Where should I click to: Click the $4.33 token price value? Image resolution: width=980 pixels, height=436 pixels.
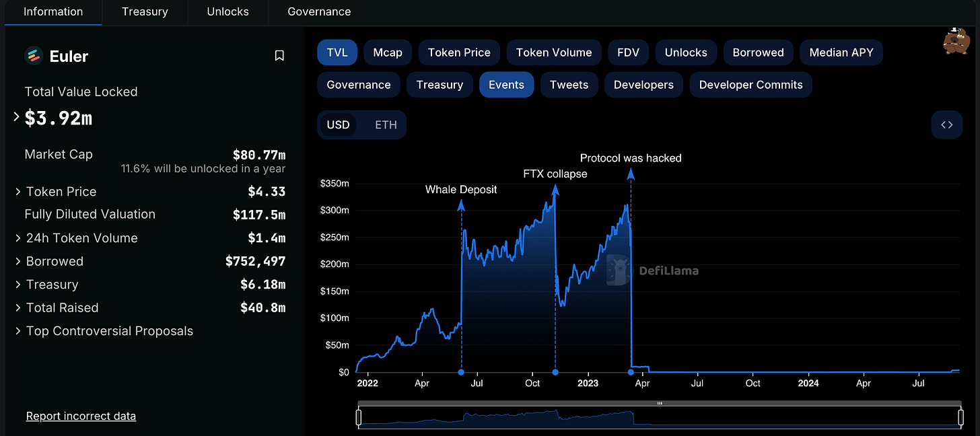tap(267, 192)
